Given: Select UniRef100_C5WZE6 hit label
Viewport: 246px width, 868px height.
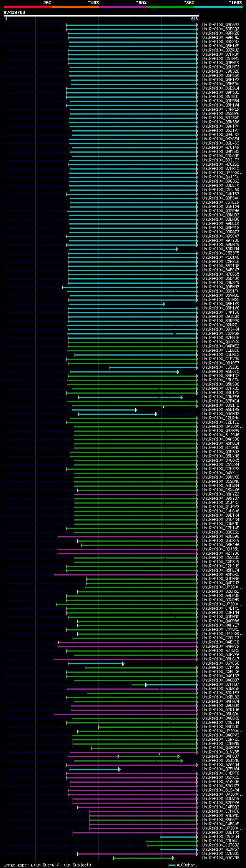Looking at the screenshot, I should pyautogui.click(x=221, y=397).
